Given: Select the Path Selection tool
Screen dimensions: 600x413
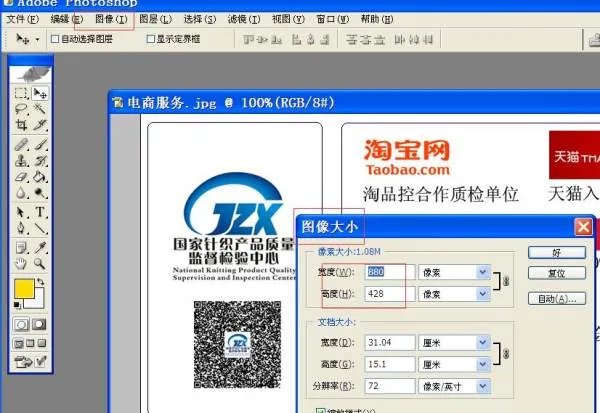Looking at the screenshot, I should (x=21, y=212).
